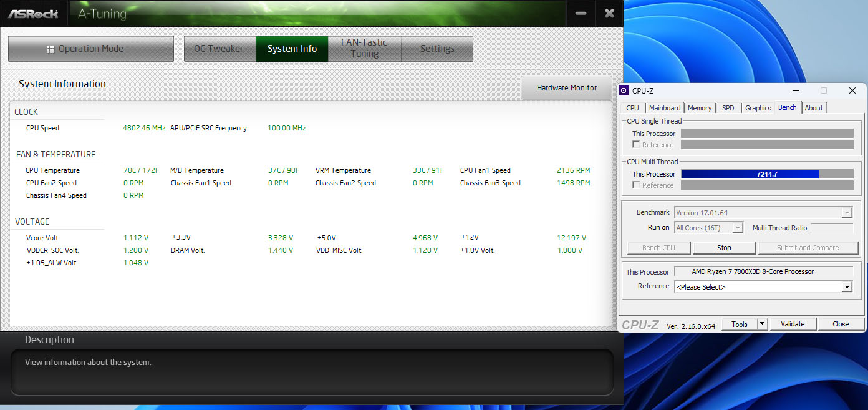Click the Tools button in CPU-Z
This screenshot has height=410, width=868.
pyautogui.click(x=740, y=324)
